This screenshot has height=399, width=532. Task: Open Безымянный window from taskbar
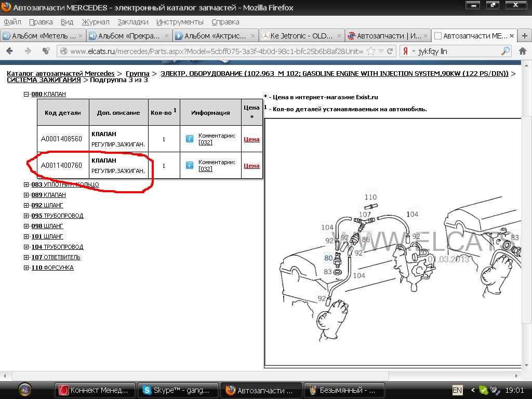pos(344,390)
